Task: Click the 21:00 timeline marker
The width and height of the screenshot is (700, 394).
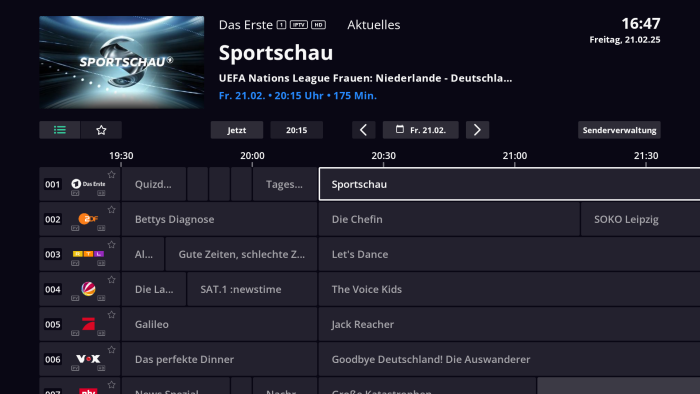Action: pyautogui.click(x=515, y=156)
